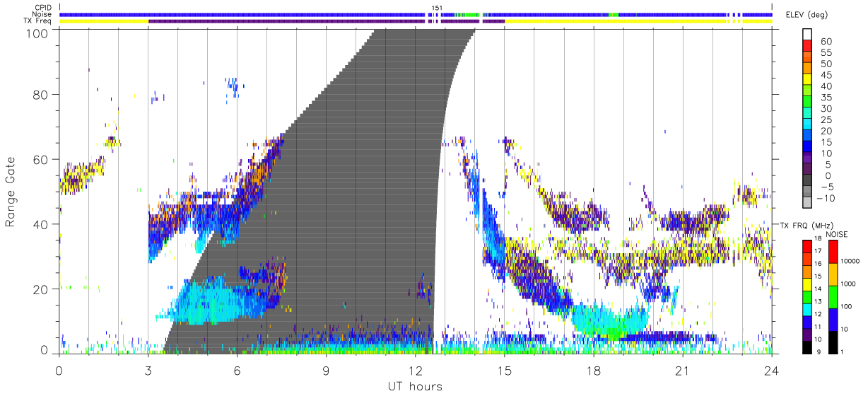
Task: Click the 24 tick label on UT hours axis
Action: pyautogui.click(x=771, y=371)
